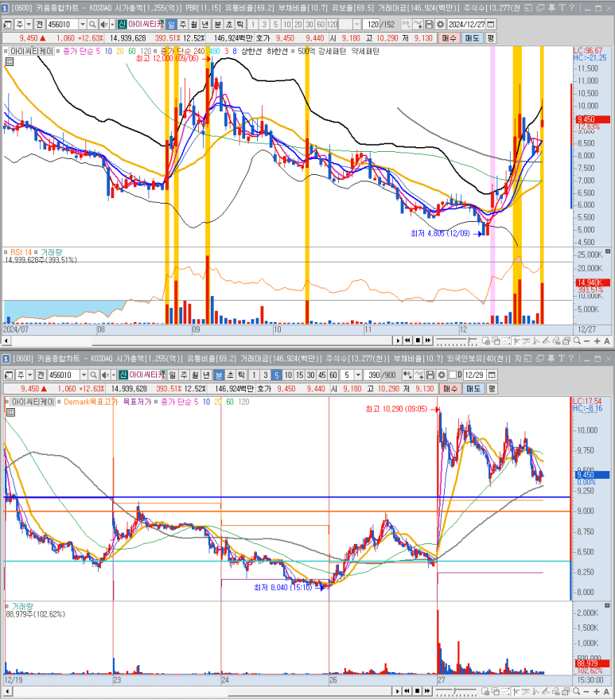Fast-forward the upper chart with double-right arrows
The width and height of the screenshot is (615, 700).
(428, 340)
